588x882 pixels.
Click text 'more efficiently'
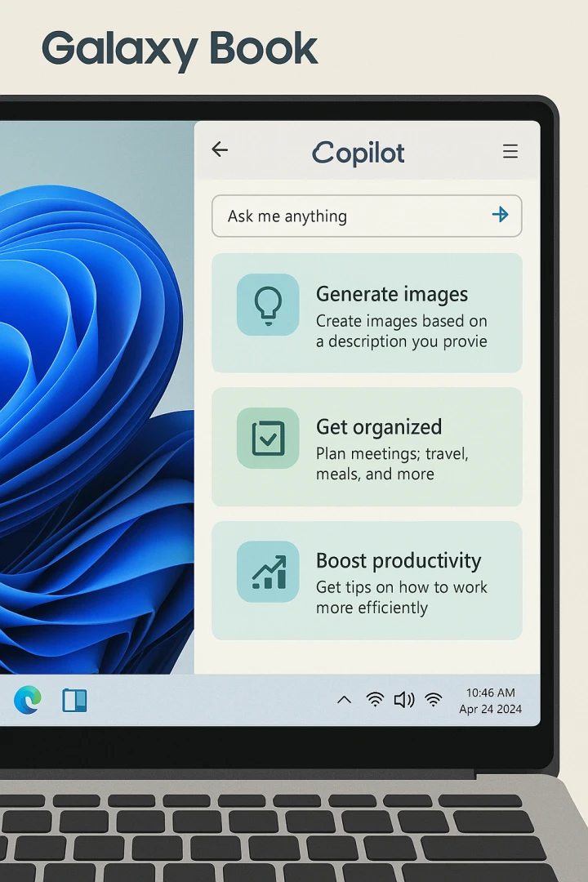(372, 608)
